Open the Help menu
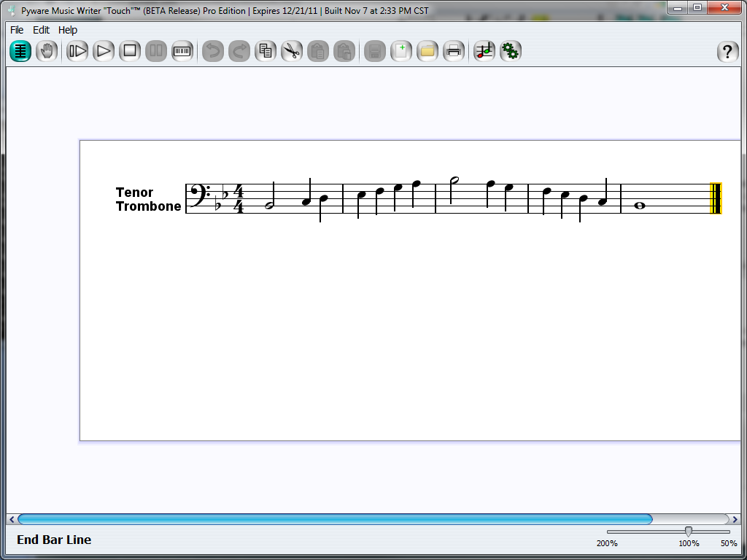The height and width of the screenshot is (560, 747). pyautogui.click(x=68, y=30)
